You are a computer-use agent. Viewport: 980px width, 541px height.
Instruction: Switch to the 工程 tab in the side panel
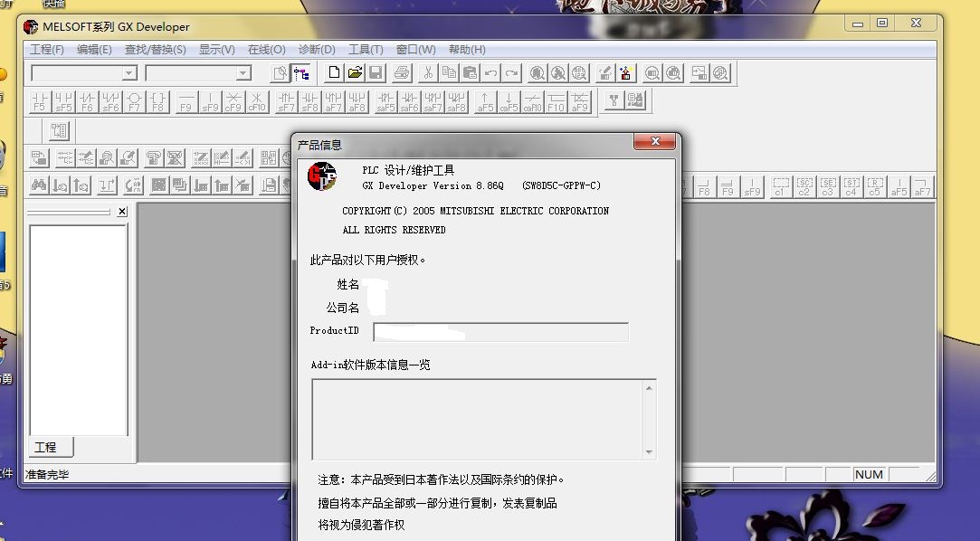[x=46, y=447]
